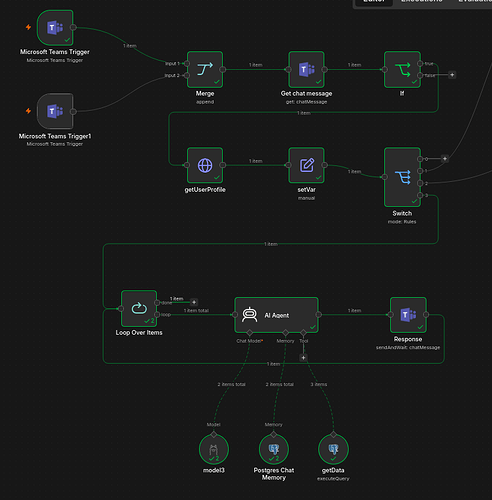The image size is (492, 500).
Task: Click the 'Loop Over Items' label
Action: (x=139, y=333)
